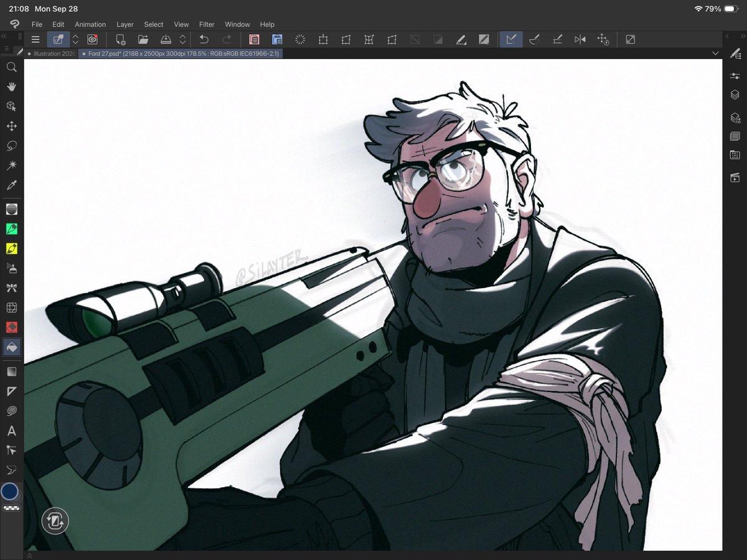
Task: Click the dark blue main color swatch
Action: [x=10, y=492]
